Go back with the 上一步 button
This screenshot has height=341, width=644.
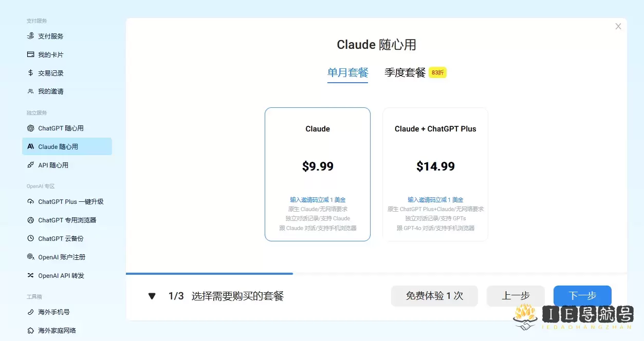click(x=516, y=296)
